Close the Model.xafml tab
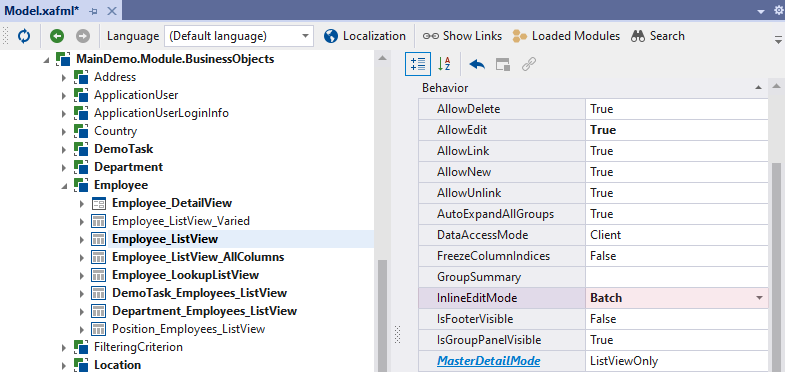Screen dimensions: 785x372 tap(111, 11)
